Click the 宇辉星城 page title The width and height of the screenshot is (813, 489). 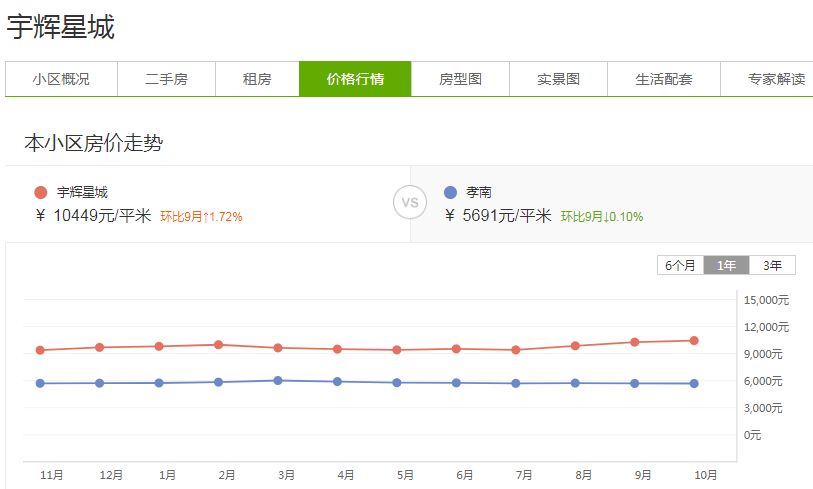click(61, 27)
